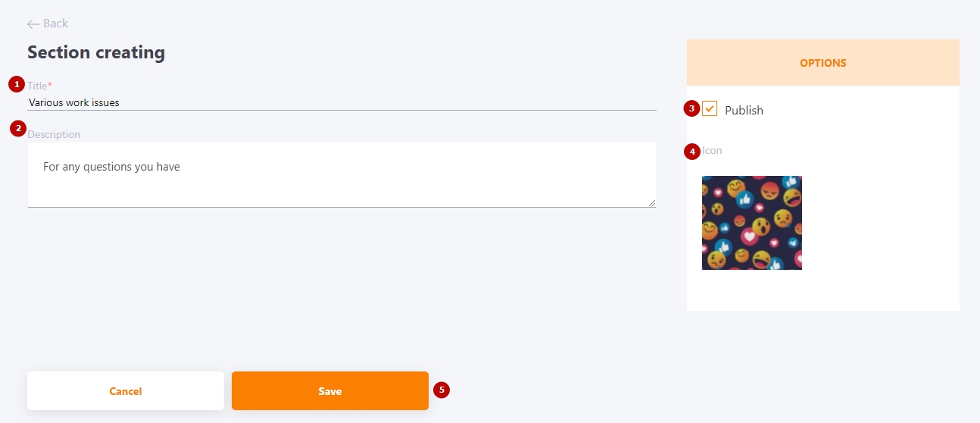980x423 pixels.
Task: Cancel section creation
Action: [x=126, y=391]
